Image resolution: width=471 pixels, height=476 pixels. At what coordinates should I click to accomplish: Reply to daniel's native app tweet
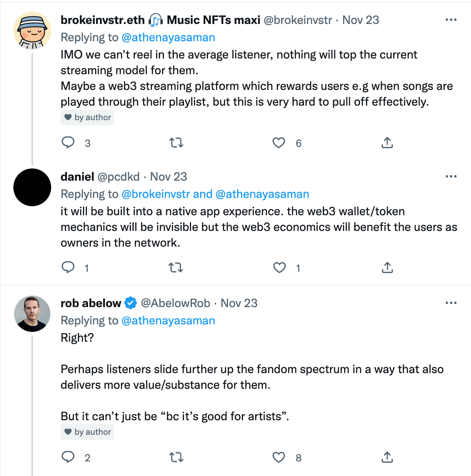(x=68, y=267)
